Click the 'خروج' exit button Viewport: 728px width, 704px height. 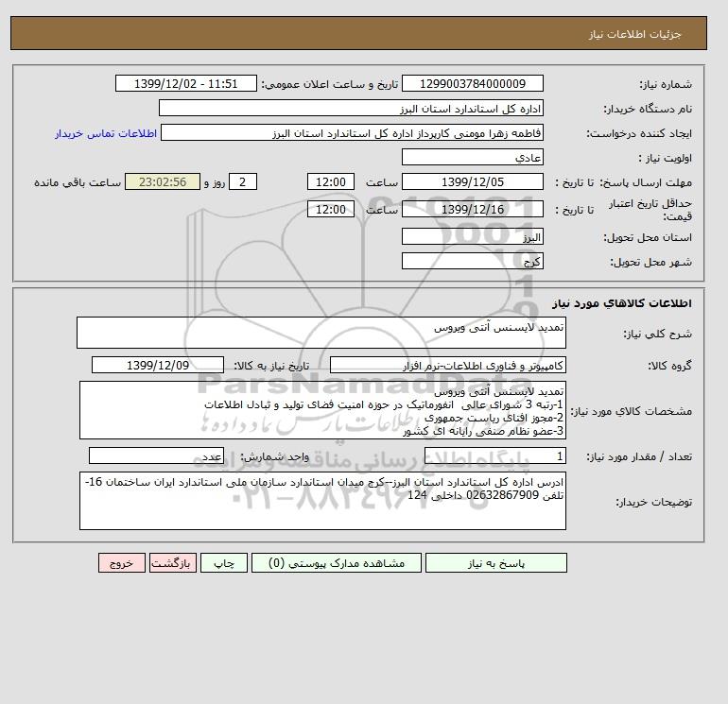click(122, 562)
